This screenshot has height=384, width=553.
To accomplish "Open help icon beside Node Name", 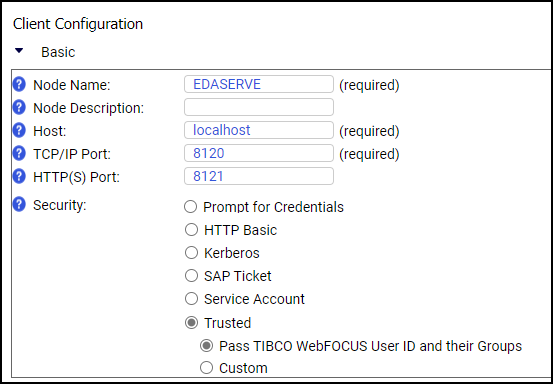I will pos(19,85).
